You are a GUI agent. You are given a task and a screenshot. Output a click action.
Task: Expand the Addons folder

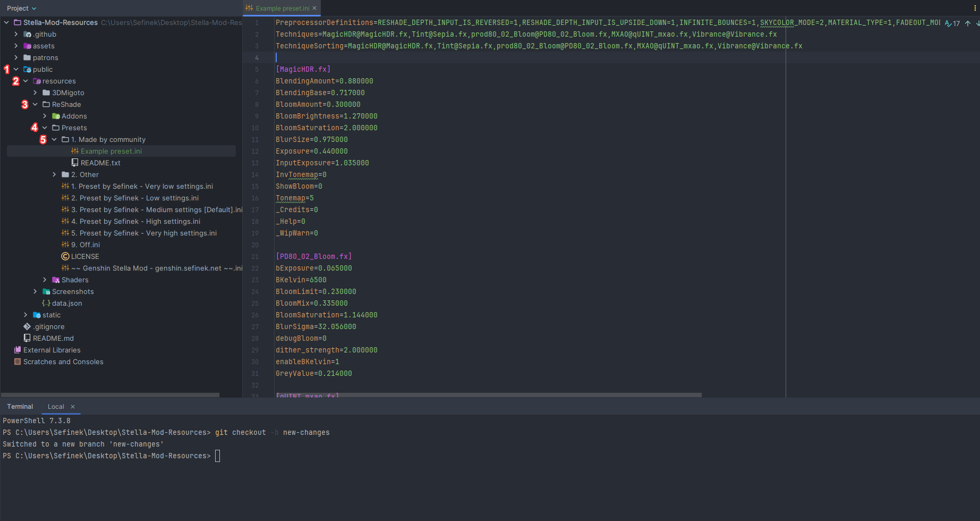(x=45, y=116)
